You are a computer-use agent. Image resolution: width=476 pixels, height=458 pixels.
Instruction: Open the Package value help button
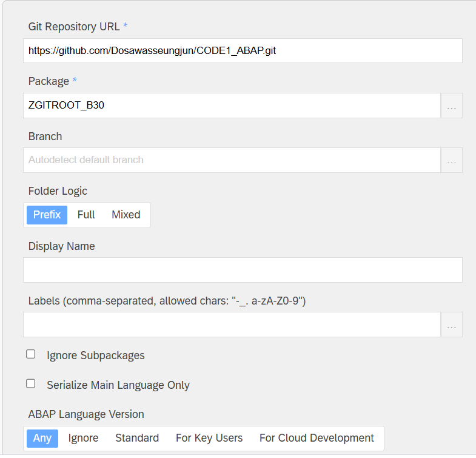(451, 106)
